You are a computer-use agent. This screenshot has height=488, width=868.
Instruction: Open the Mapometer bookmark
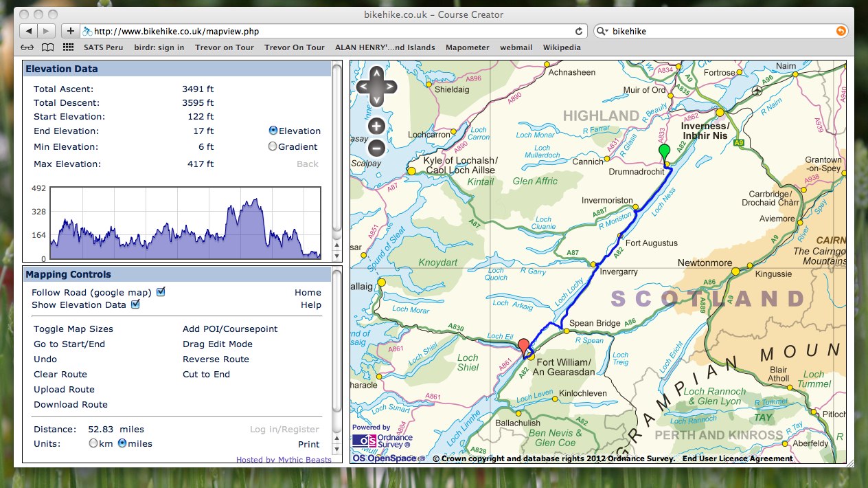467,47
